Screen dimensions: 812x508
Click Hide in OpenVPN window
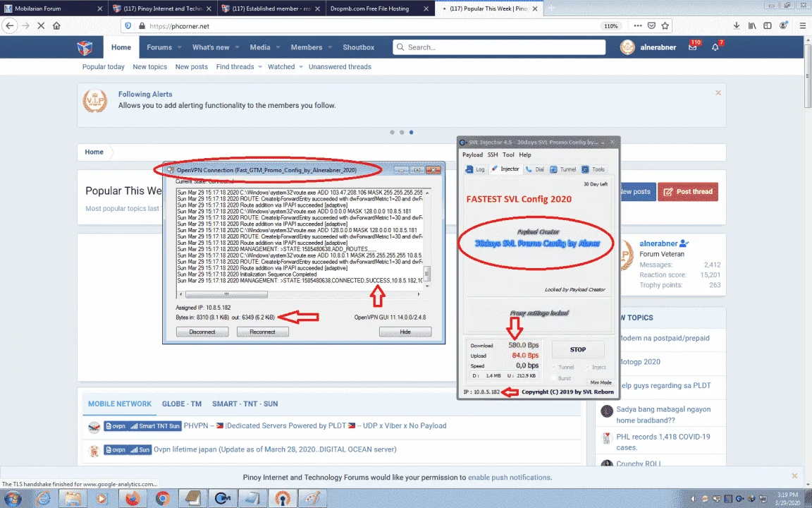pos(405,332)
